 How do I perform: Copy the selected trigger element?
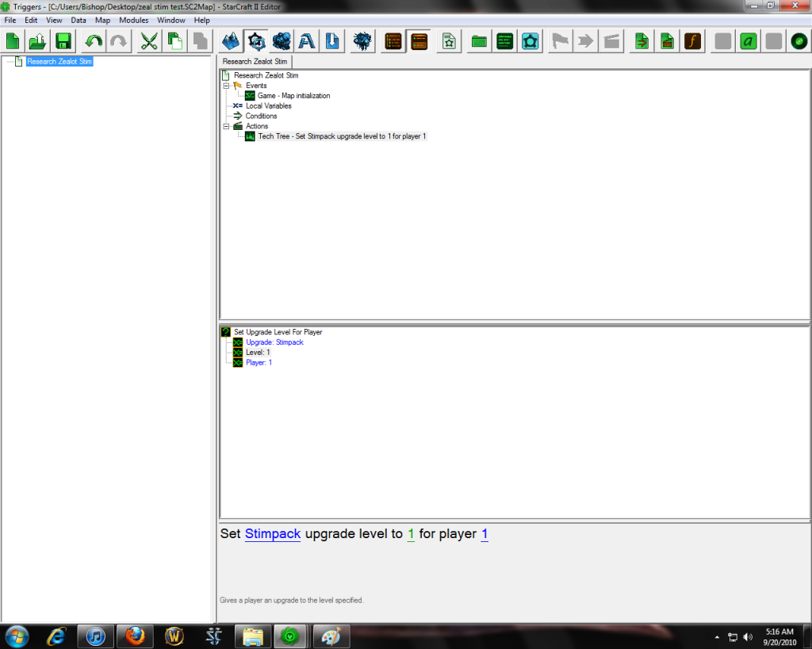pos(174,41)
